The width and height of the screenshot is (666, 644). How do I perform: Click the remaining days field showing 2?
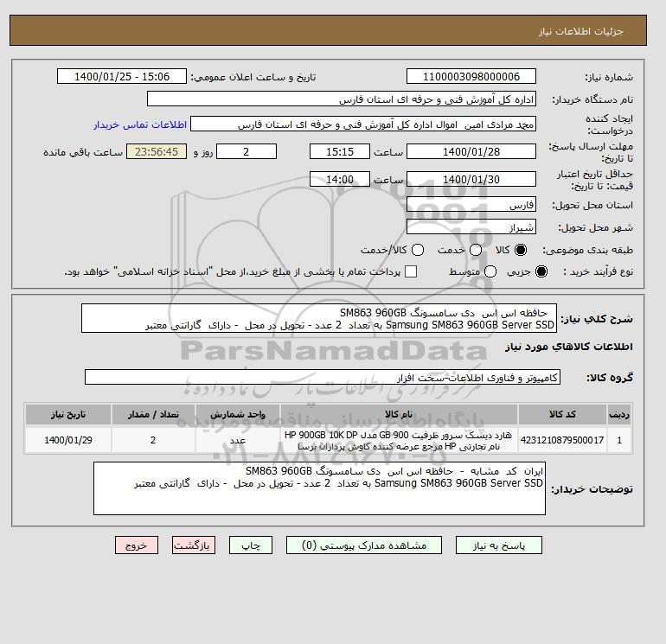[247, 151]
